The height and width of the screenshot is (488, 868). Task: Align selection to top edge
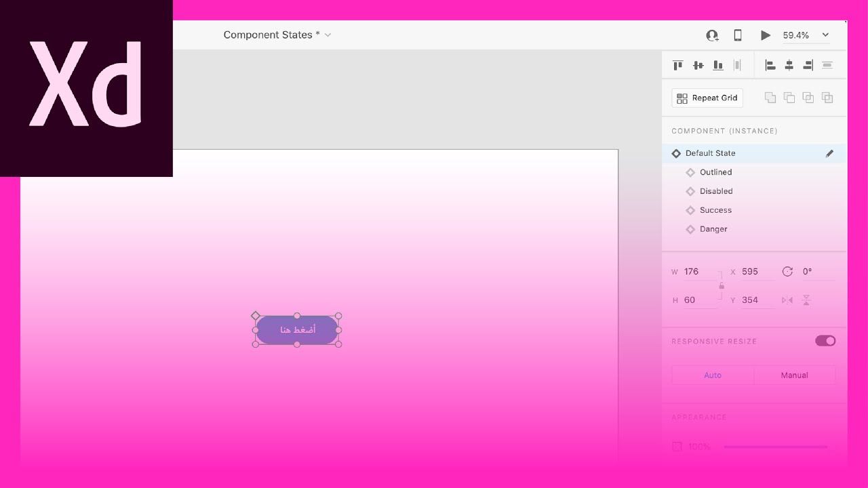coord(677,66)
